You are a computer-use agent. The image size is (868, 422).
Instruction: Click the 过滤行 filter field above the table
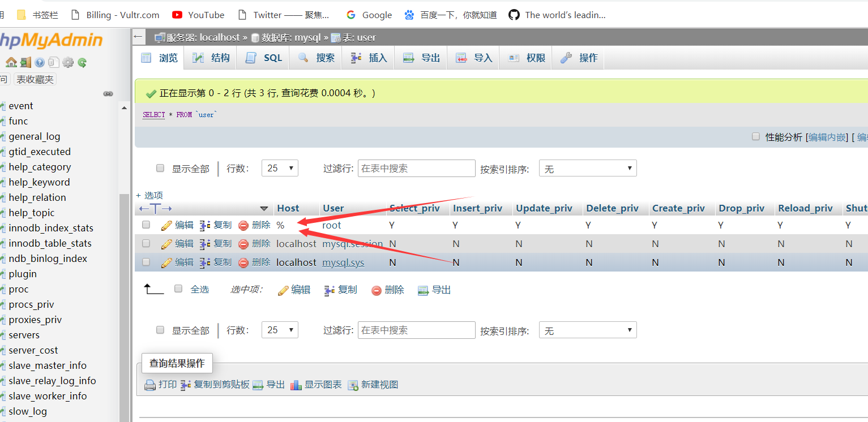click(417, 168)
